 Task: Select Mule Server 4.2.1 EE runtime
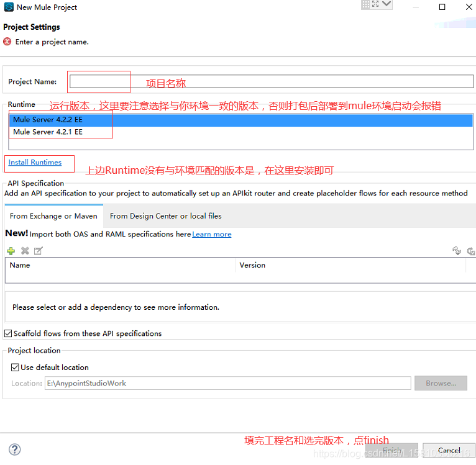coord(240,132)
